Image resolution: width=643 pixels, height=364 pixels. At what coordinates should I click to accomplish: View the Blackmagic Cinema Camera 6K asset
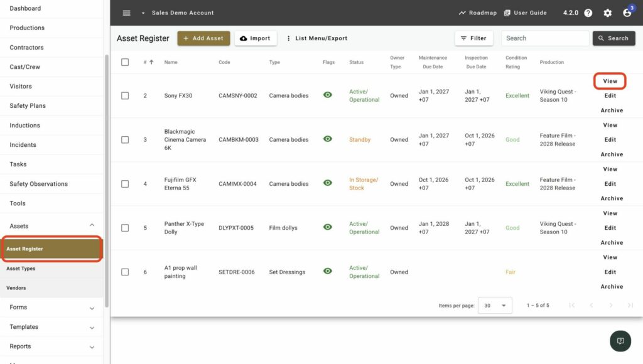pos(610,125)
